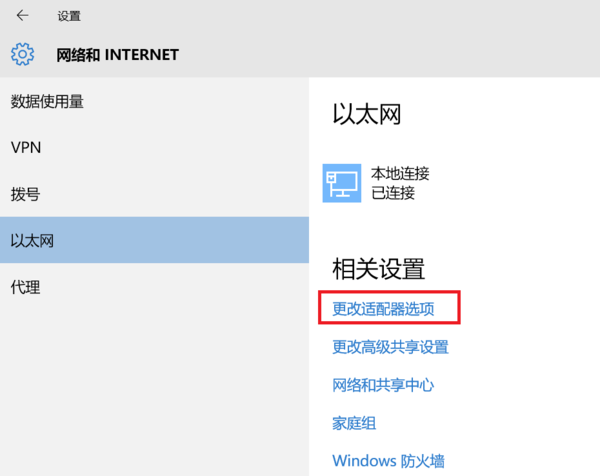Image resolution: width=600 pixels, height=476 pixels.
Task: Click the 相关设置 section heading
Action: click(x=378, y=268)
